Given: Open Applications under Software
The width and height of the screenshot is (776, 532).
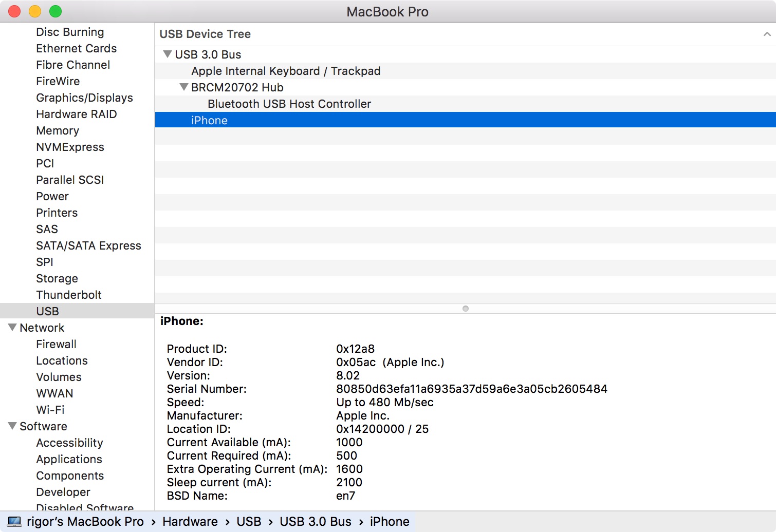Looking at the screenshot, I should (x=69, y=459).
